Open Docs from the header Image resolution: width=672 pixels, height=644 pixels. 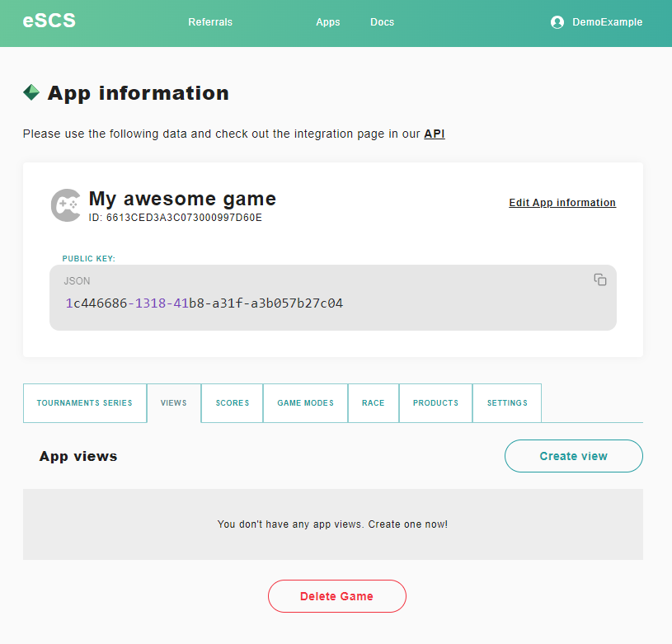click(x=383, y=22)
